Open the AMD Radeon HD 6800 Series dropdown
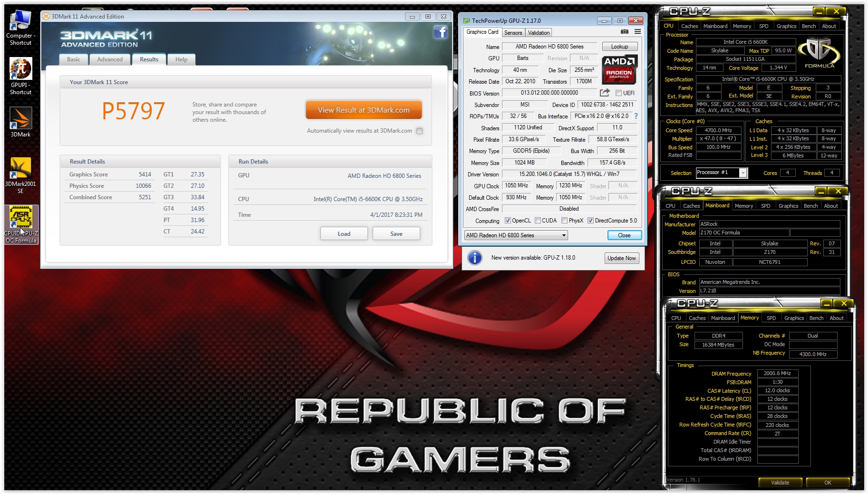The width and height of the screenshot is (868, 494). (x=516, y=235)
